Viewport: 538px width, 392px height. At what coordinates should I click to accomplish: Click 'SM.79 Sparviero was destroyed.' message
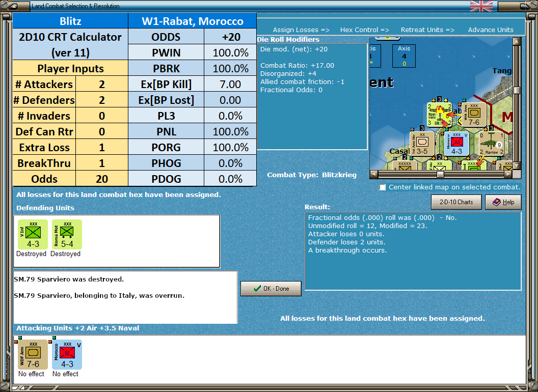coord(69,279)
